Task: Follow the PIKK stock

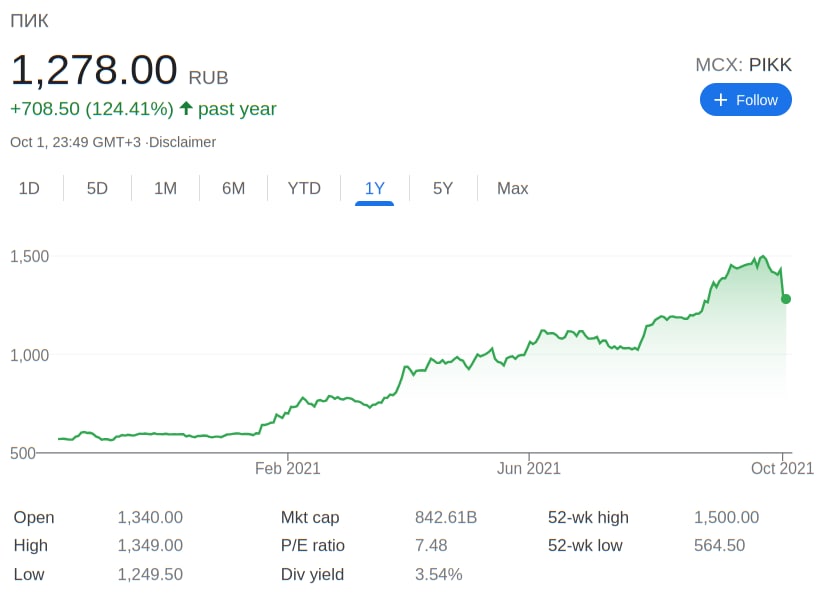Action: click(x=746, y=100)
